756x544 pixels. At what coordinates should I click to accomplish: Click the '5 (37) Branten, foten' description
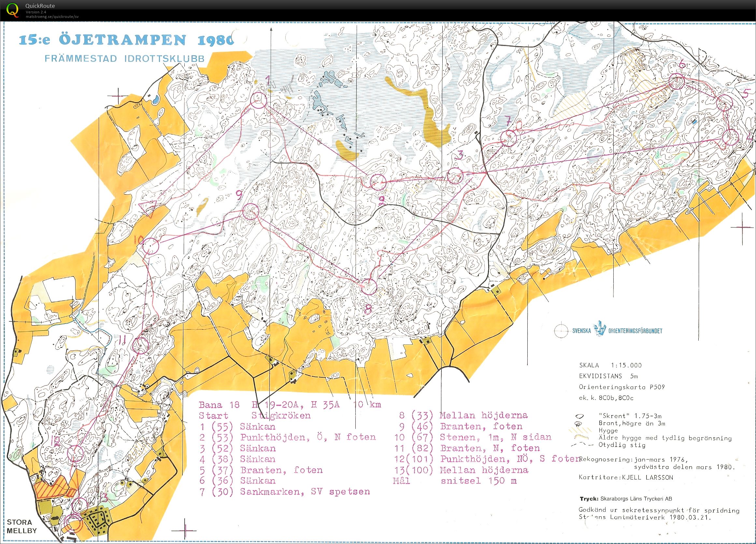point(261,470)
